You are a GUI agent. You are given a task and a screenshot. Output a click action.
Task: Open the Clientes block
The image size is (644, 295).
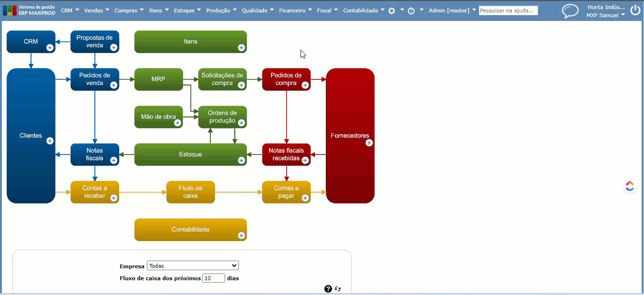31,136
